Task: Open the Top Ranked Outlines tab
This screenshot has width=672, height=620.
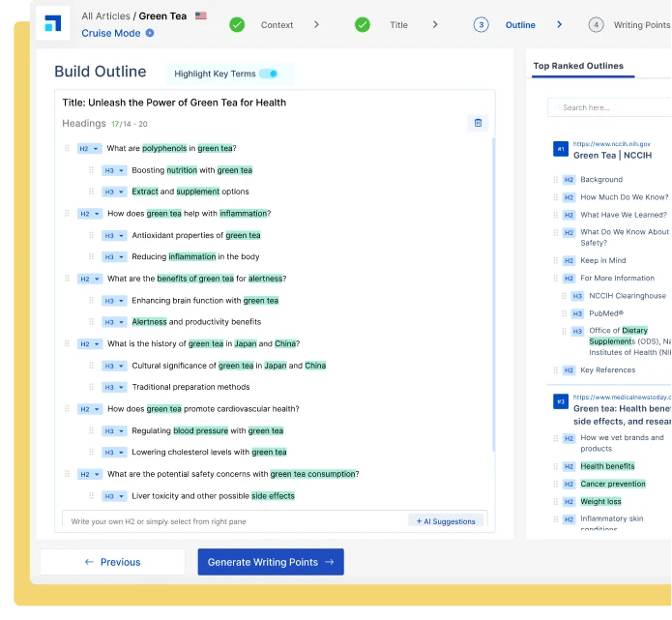Action: point(578,66)
